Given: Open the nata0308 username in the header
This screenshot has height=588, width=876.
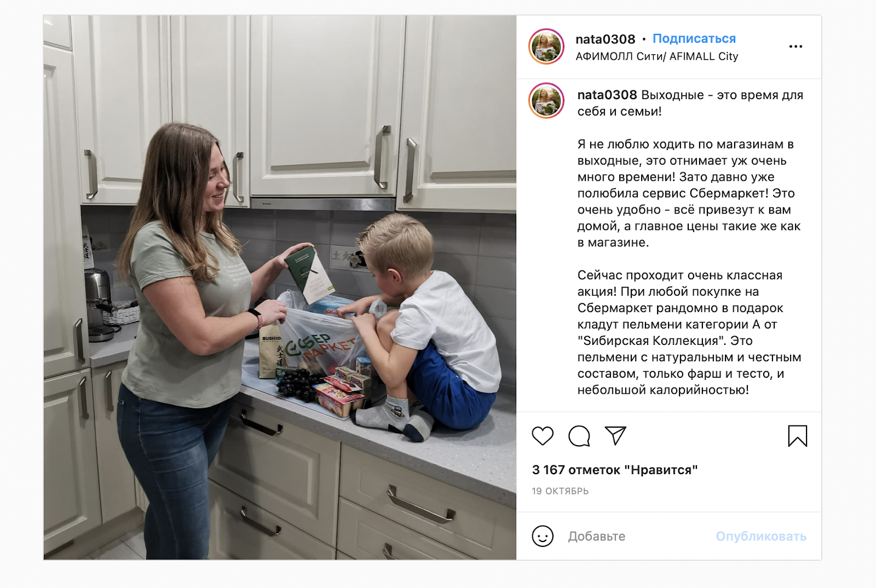Looking at the screenshot, I should click(x=606, y=39).
